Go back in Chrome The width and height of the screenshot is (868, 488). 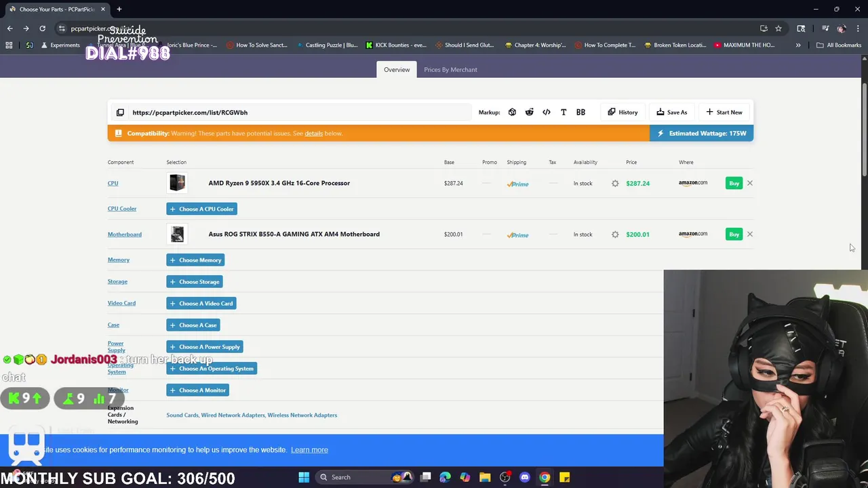9,28
